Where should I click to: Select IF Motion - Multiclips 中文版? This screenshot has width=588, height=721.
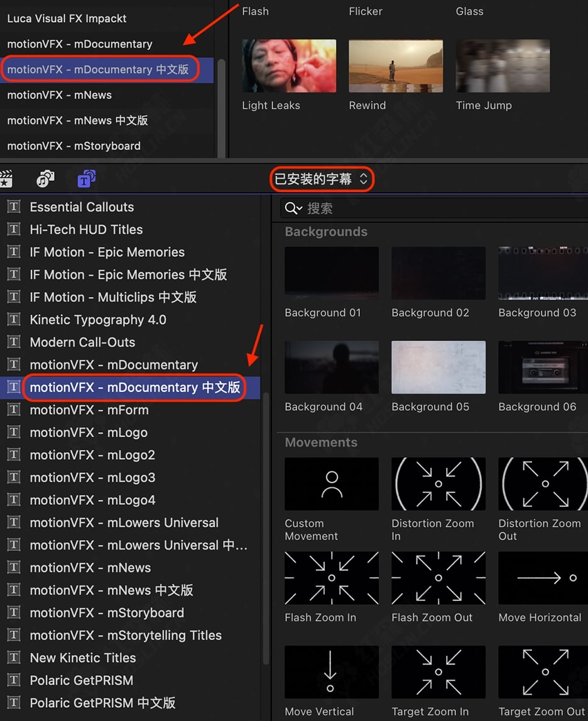click(x=113, y=297)
